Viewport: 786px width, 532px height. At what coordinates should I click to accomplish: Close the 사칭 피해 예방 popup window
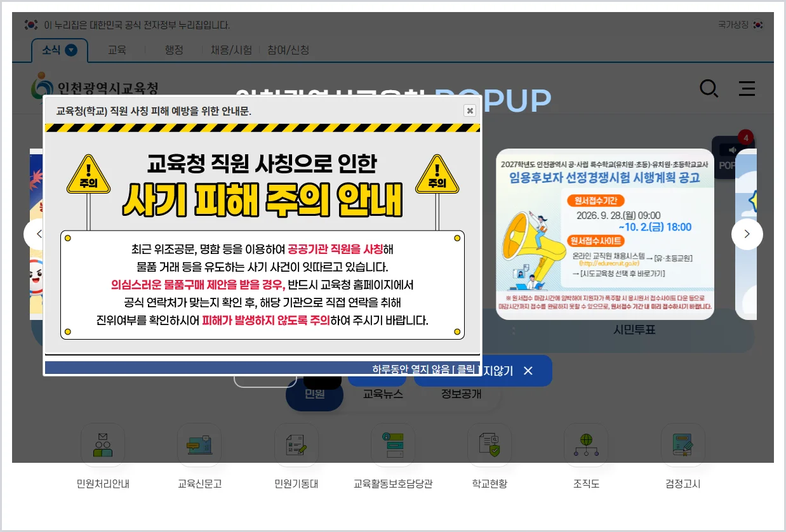(x=470, y=110)
